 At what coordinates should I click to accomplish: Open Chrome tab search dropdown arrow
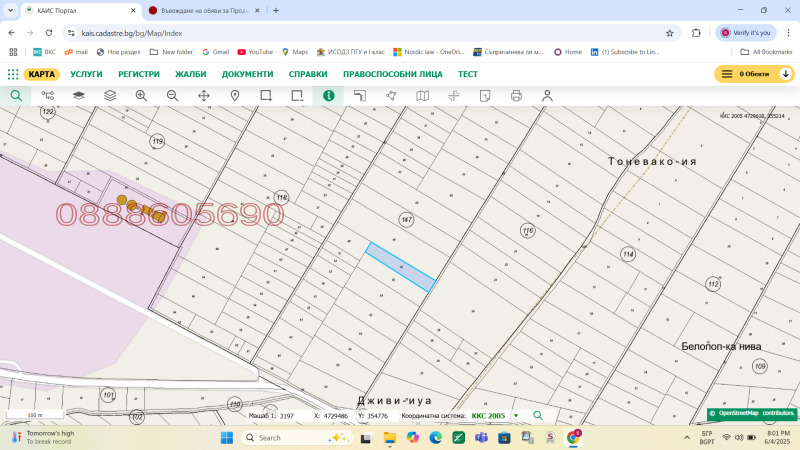(10, 10)
